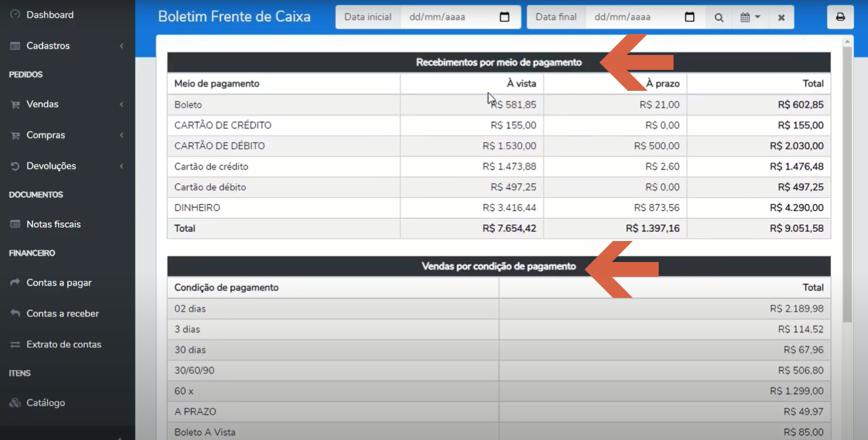Image resolution: width=868 pixels, height=440 pixels.
Task: Click the Vendas cart icon
Action: coord(15,104)
